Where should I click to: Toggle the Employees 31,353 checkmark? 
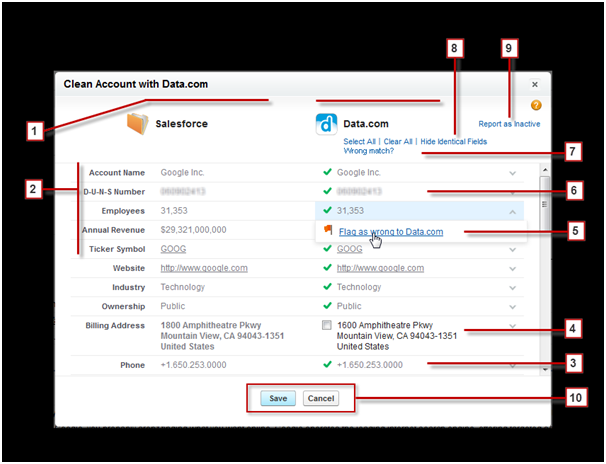point(327,210)
